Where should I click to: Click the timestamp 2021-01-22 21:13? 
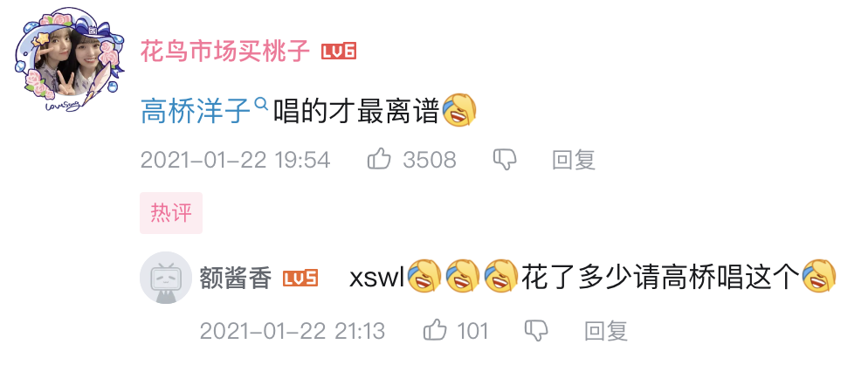point(293,331)
